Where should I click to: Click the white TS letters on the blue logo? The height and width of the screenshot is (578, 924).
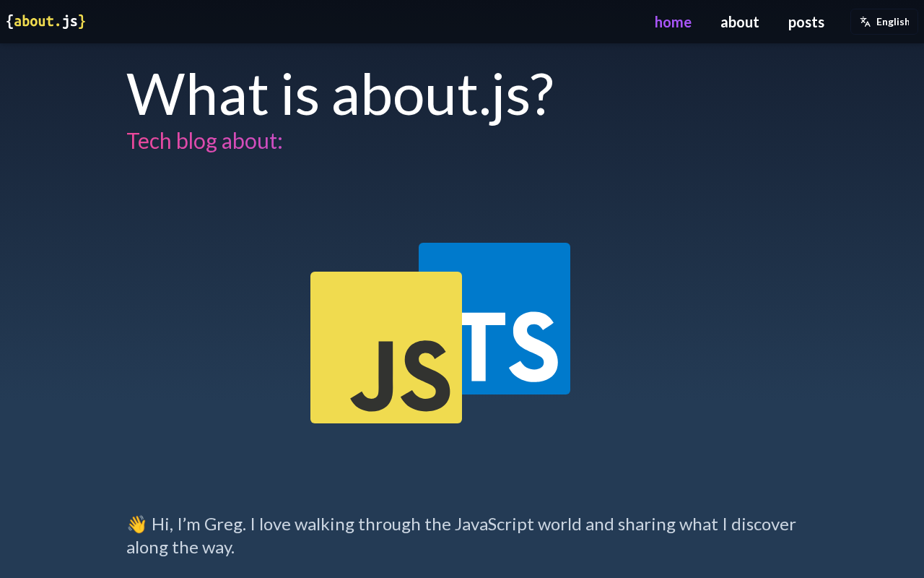pos(510,347)
